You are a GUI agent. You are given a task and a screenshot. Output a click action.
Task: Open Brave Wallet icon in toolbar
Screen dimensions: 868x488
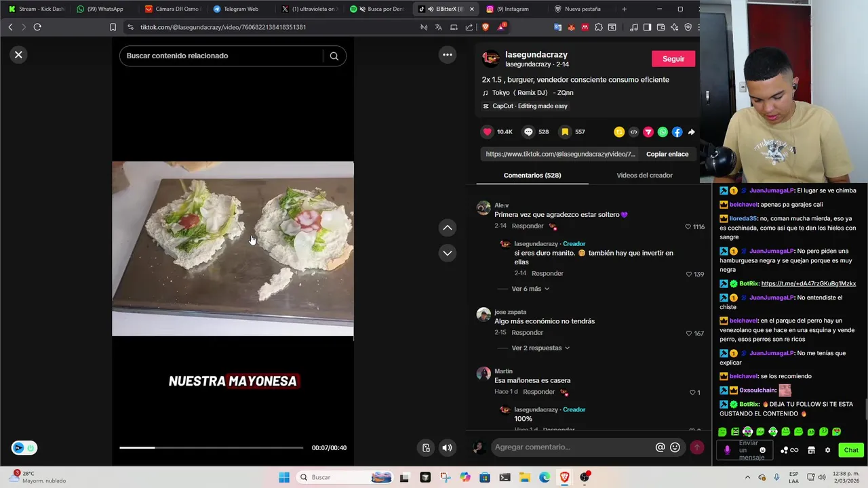click(x=660, y=27)
